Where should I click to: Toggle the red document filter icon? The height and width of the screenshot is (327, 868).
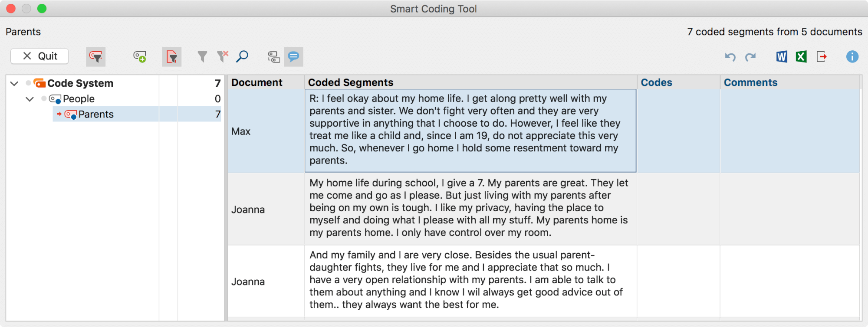(172, 57)
